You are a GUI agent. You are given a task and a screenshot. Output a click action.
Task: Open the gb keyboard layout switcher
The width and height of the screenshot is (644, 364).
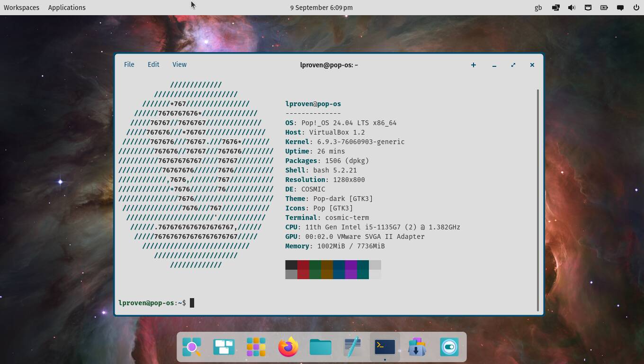538,7
